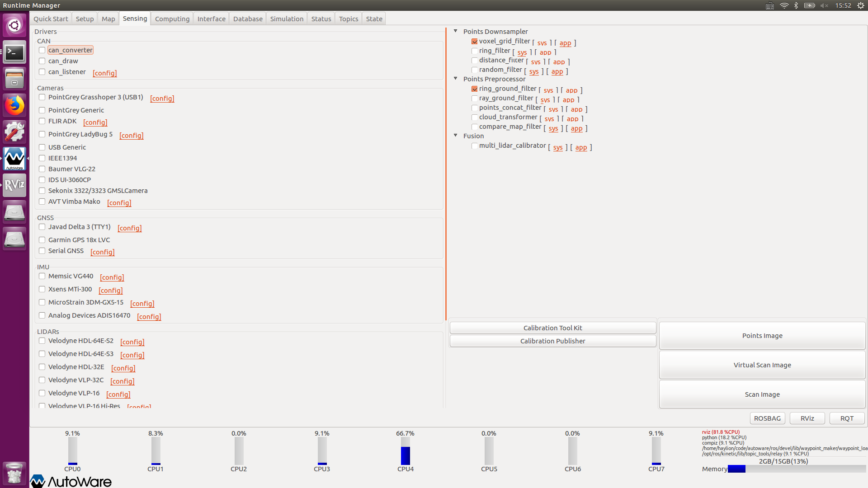Open RViz from the Ubuntu dock
Image resolution: width=868 pixels, height=488 pixels.
tap(14, 185)
